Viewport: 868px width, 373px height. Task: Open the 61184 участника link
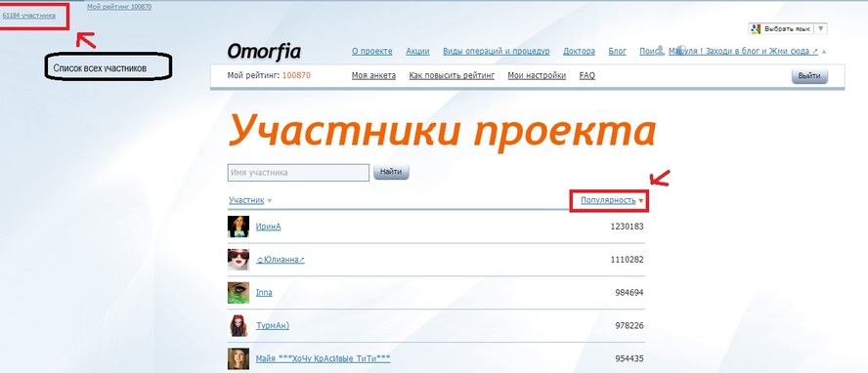point(28,16)
